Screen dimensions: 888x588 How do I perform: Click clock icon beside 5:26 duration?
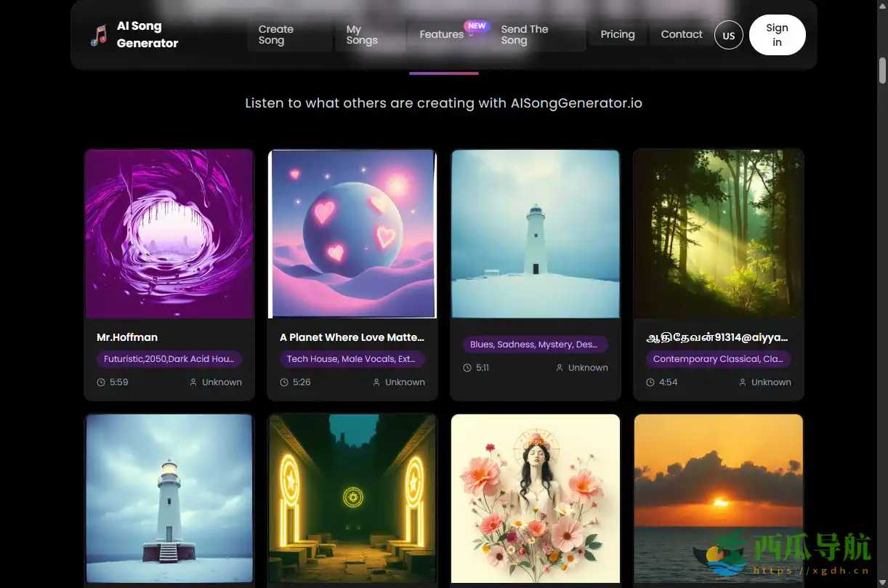[284, 382]
